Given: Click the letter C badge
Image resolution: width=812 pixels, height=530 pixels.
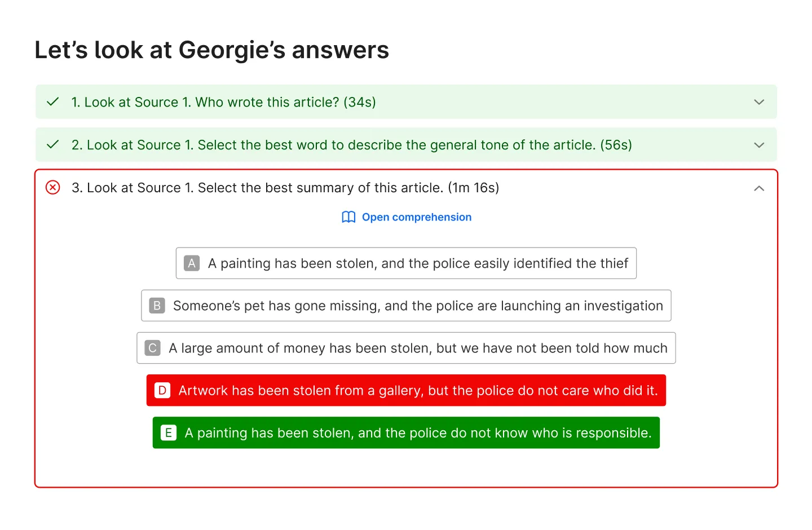Looking at the screenshot, I should click(x=152, y=348).
